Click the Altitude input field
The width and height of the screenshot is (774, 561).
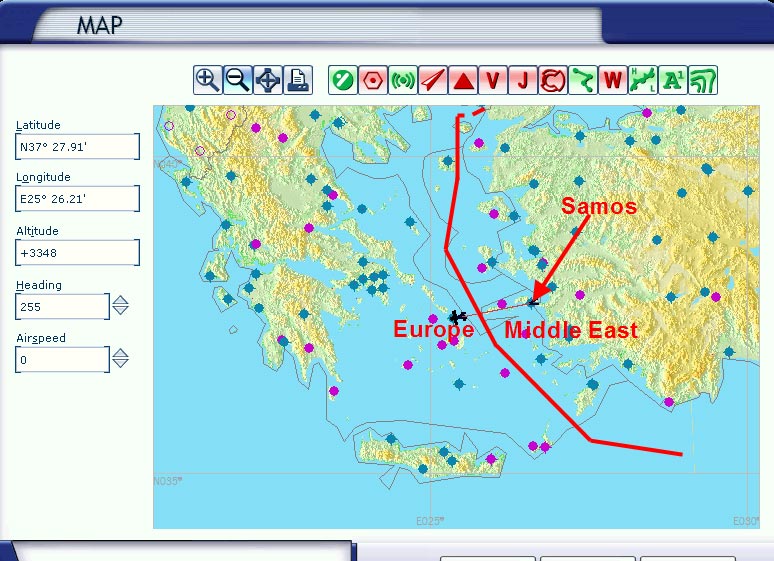77,253
